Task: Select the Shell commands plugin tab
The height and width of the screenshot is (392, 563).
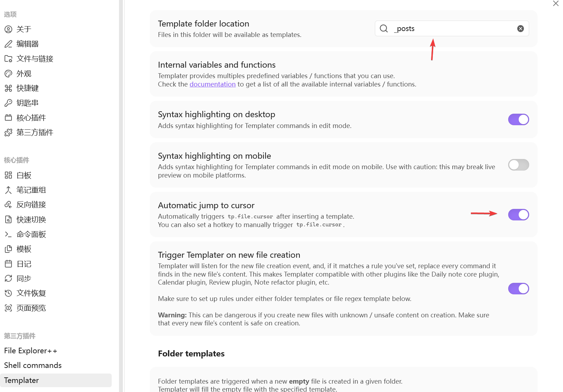Action: pyautogui.click(x=33, y=365)
